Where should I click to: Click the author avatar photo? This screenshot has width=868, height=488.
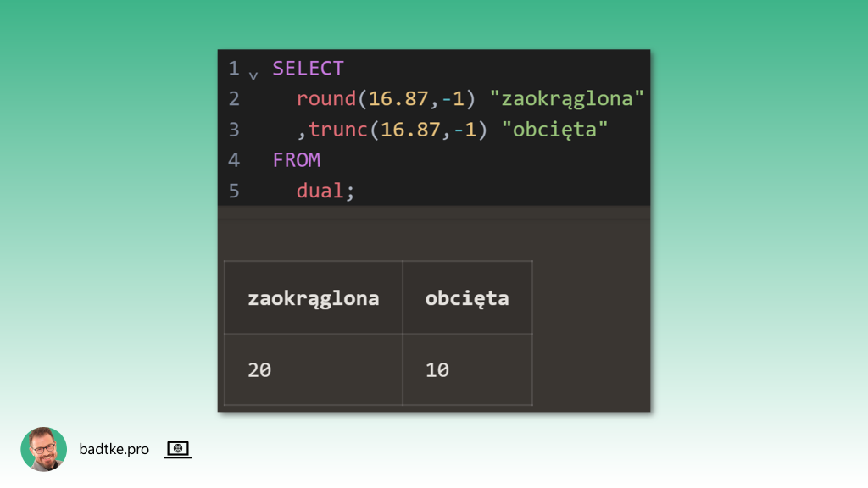tap(44, 449)
